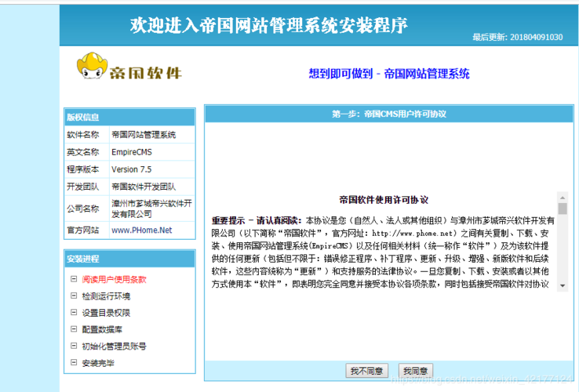Select the 检测运行环境 step text
This screenshot has height=392, width=579.
point(106,296)
